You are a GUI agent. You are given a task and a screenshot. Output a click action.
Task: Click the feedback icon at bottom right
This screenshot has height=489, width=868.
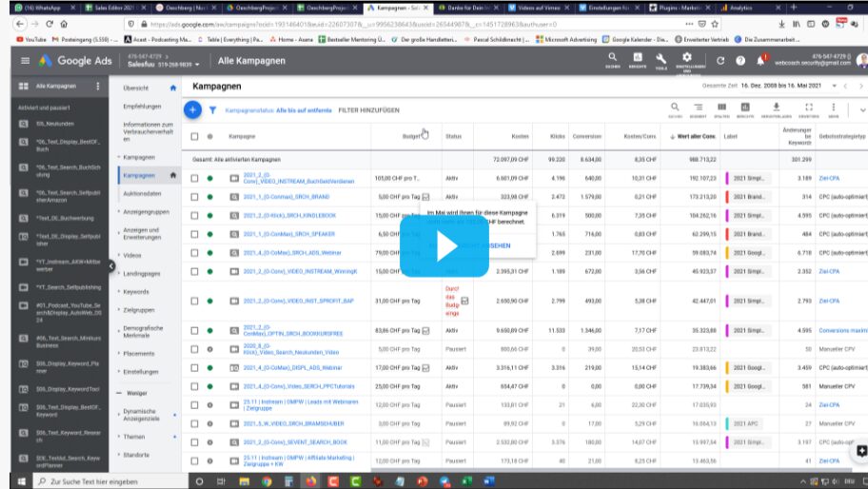coord(861,451)
